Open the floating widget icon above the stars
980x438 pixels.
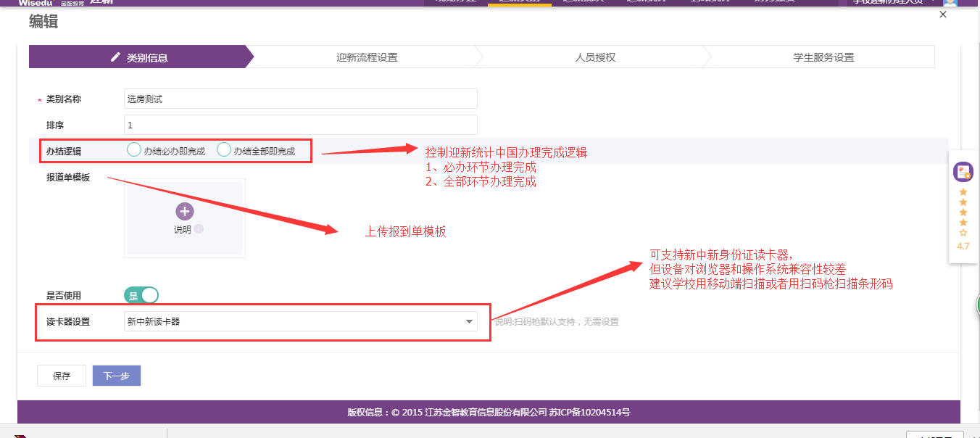(x=963, y=172)
